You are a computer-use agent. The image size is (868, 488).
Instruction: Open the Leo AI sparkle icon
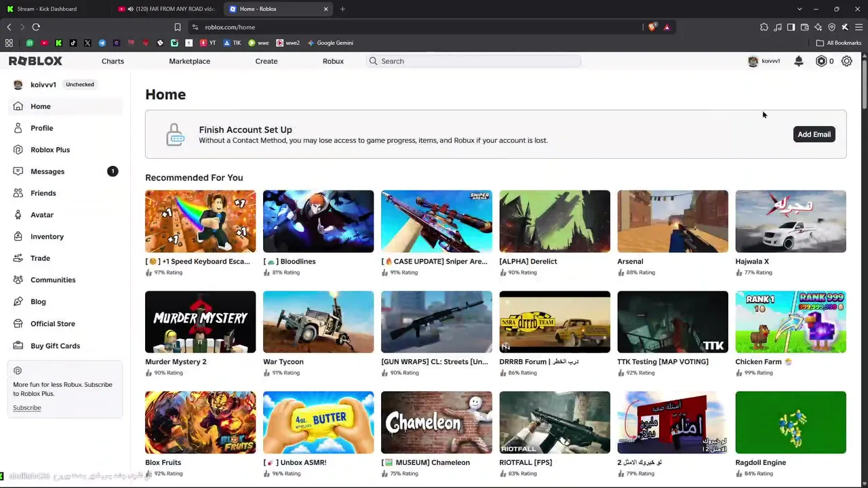pos(818,27)
